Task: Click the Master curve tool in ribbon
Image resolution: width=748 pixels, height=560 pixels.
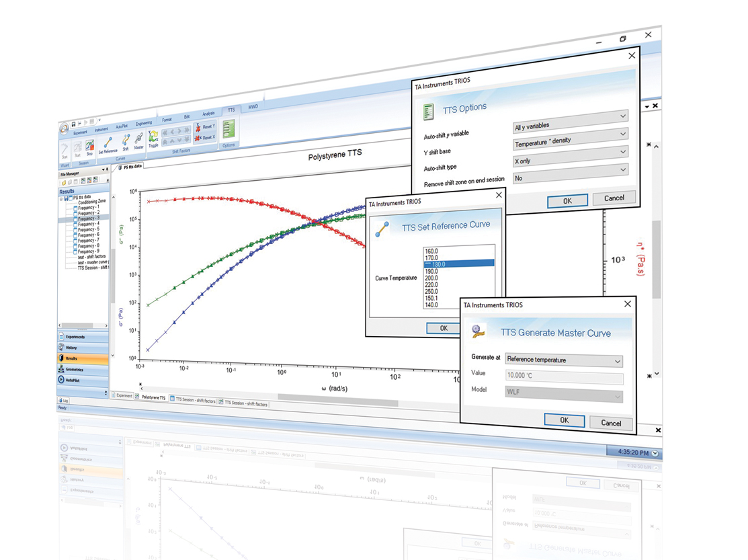Action: (139, 141)
